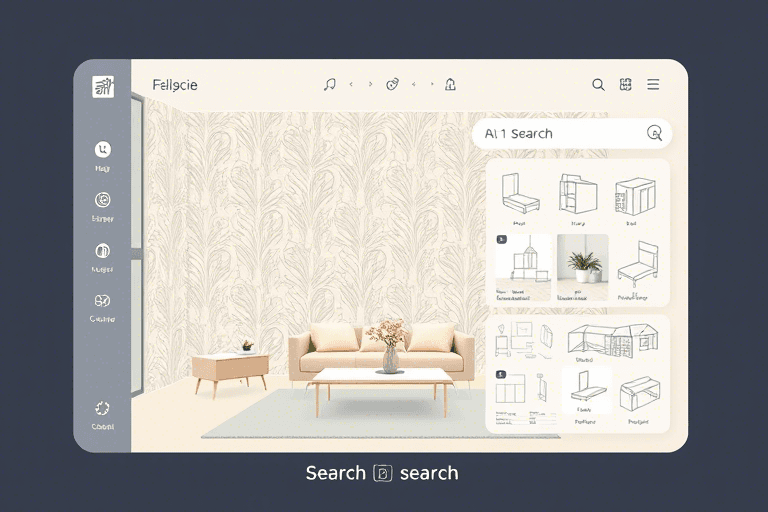Select the chair sketch in the first panel
Image resolution: width=768 pixels, height=512 pixels.
click(637, 266)
